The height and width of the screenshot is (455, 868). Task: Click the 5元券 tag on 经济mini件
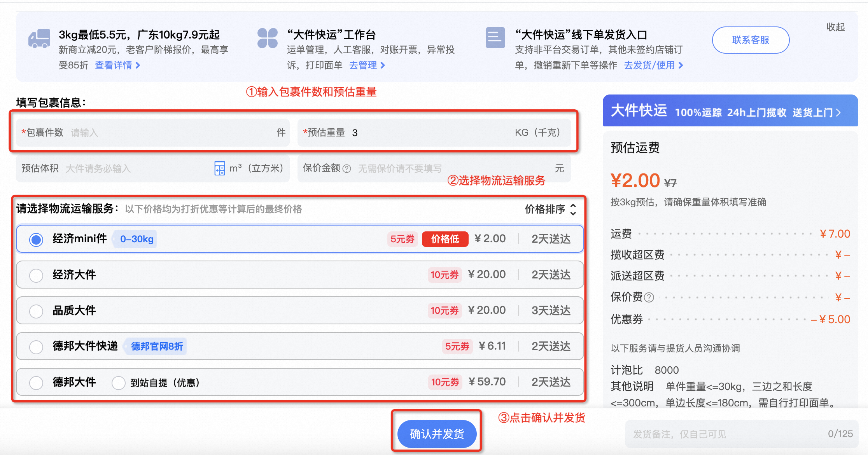pyautogui.click(x=402, y=239)
